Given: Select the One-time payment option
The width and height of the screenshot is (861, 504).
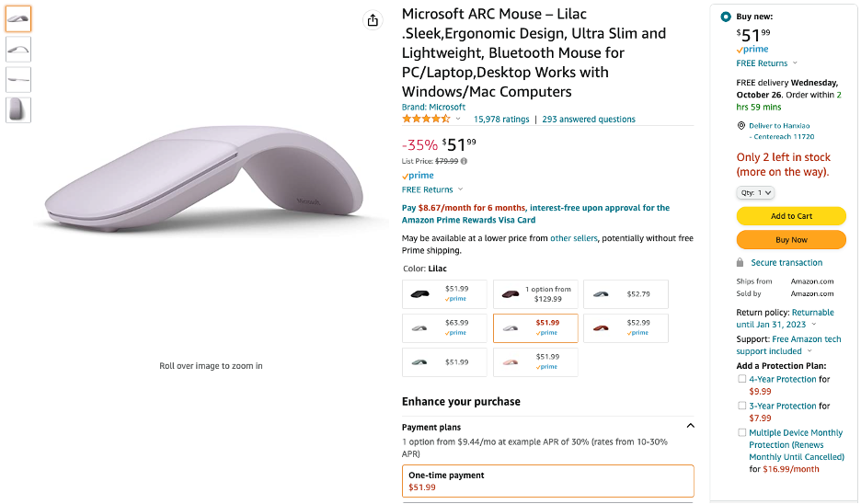Looking at the screenshot, I should click(x=547, y=481).
